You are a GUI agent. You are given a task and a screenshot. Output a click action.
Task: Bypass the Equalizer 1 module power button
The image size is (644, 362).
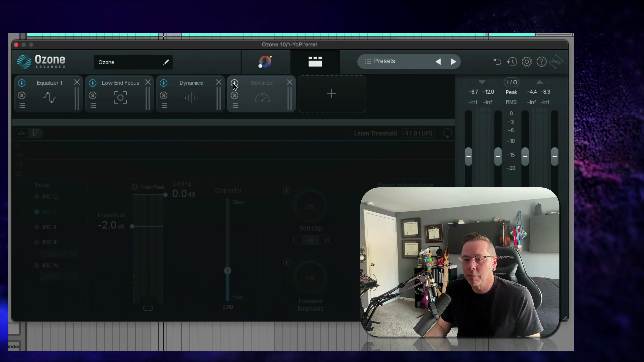[22, 83]
